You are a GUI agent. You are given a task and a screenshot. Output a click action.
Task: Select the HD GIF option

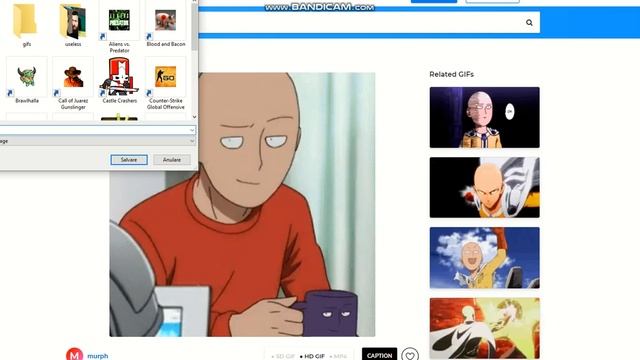(312, 356)
